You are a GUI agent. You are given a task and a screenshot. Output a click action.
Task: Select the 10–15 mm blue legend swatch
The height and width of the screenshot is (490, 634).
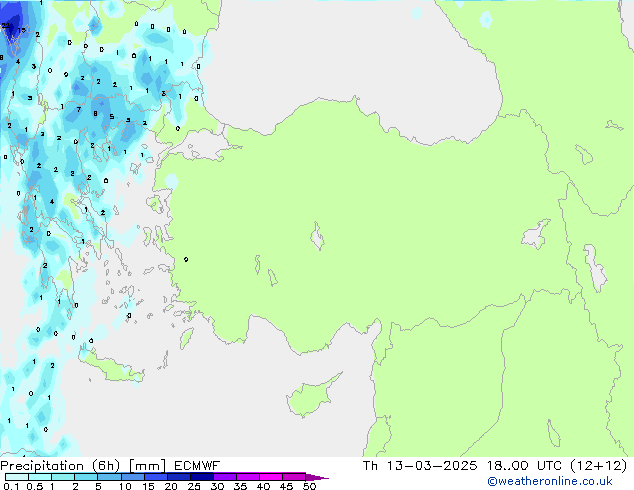point(132,477)
